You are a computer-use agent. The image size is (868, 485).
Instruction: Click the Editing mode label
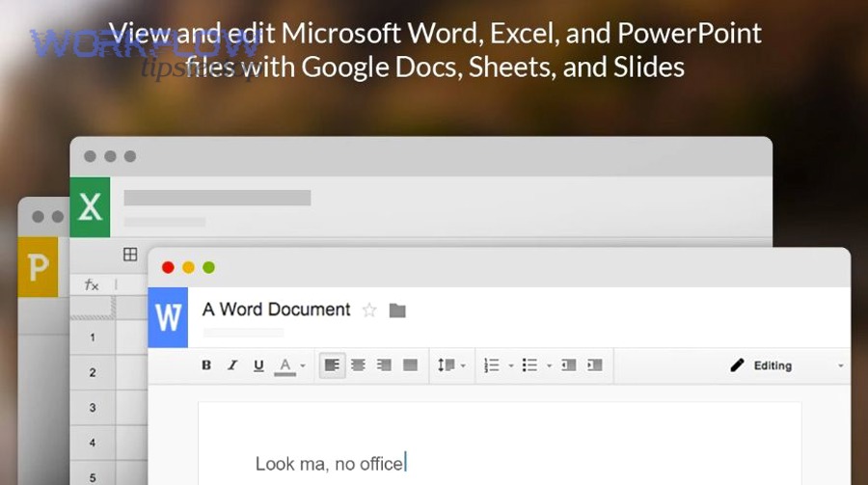click(x=773, y=366)
